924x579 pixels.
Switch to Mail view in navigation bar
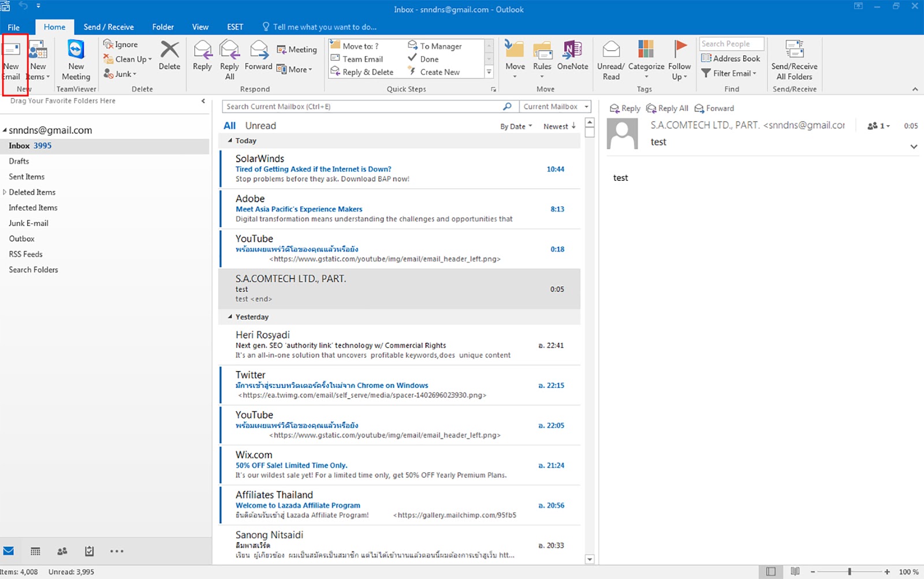8,551
